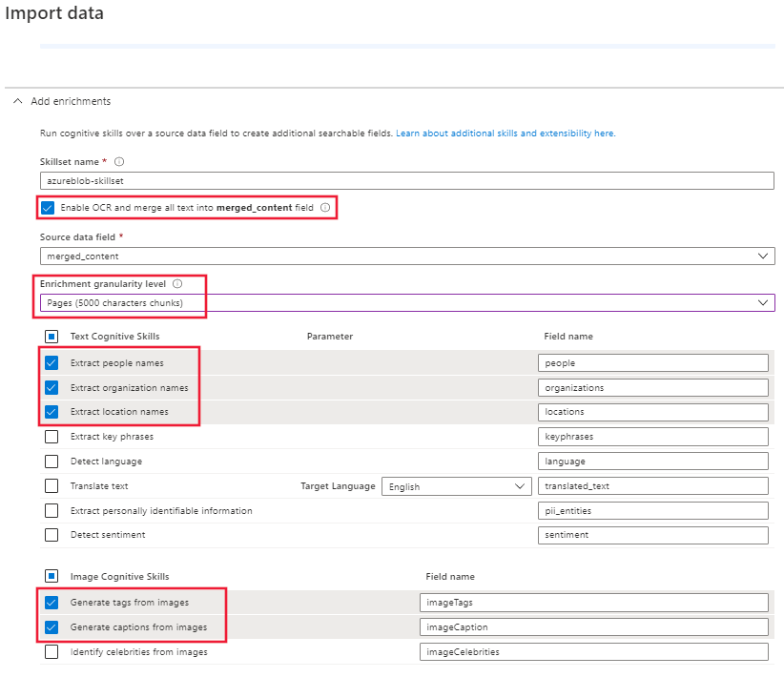
Task: Collapse the Add enrichments section
Action: (17, 101)
